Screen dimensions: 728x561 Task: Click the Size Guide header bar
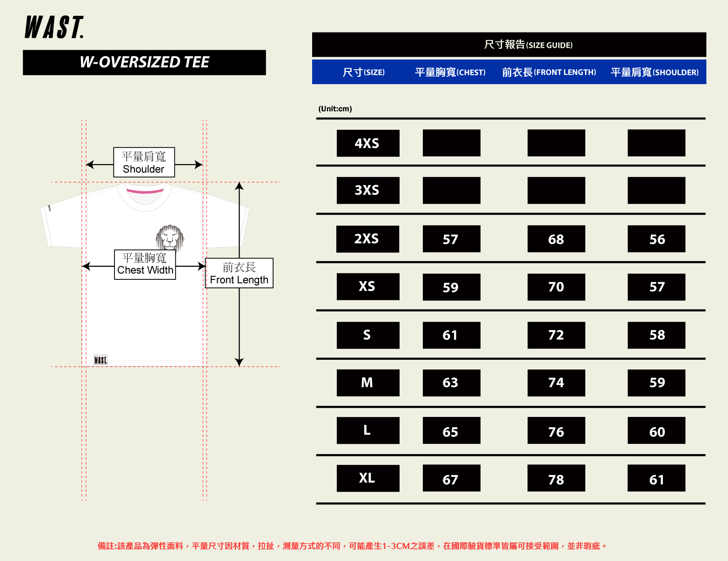pyautogui.click(x=509, y=45)
